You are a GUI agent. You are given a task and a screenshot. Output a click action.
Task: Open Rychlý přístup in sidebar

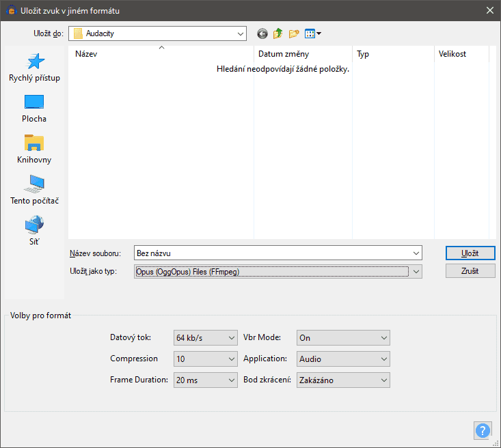(34, 68)
